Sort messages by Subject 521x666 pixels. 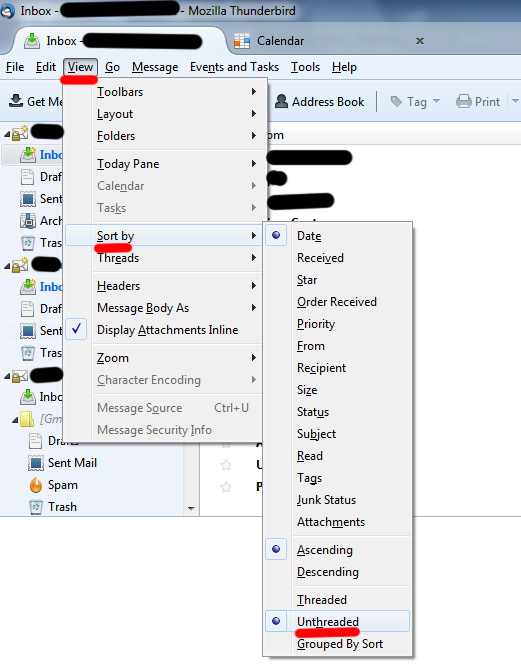316,434
